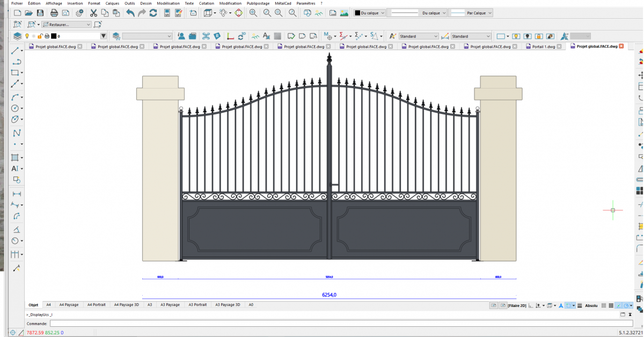Select the Line drawing tool
Screen dimensions: 644x337
click(x=16, y=52)
